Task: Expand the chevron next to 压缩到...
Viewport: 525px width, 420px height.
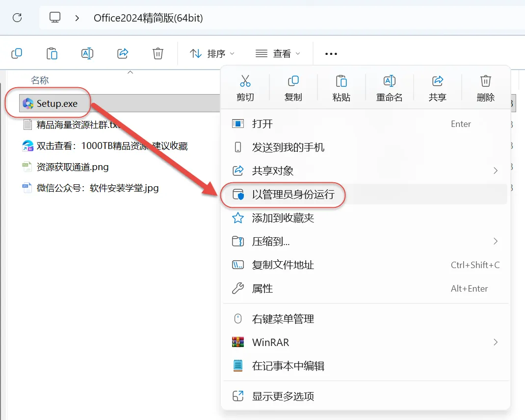Action: coord(496,241)
